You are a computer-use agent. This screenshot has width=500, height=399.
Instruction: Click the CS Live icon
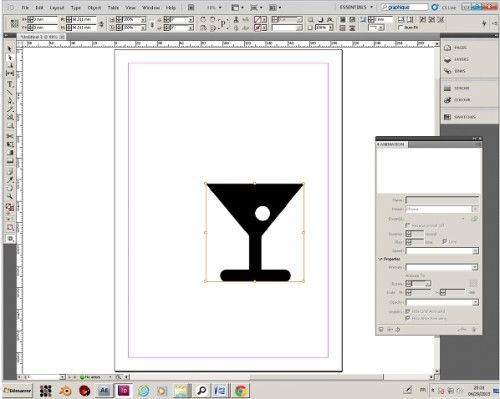[x=435, y=7]
